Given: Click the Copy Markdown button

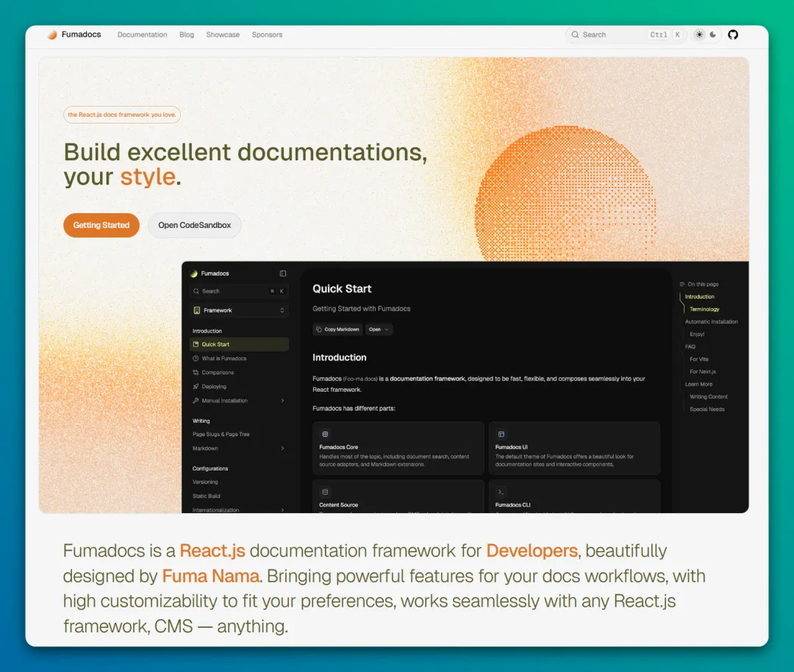Looking at the screenshot, I should tap(337, 329).
